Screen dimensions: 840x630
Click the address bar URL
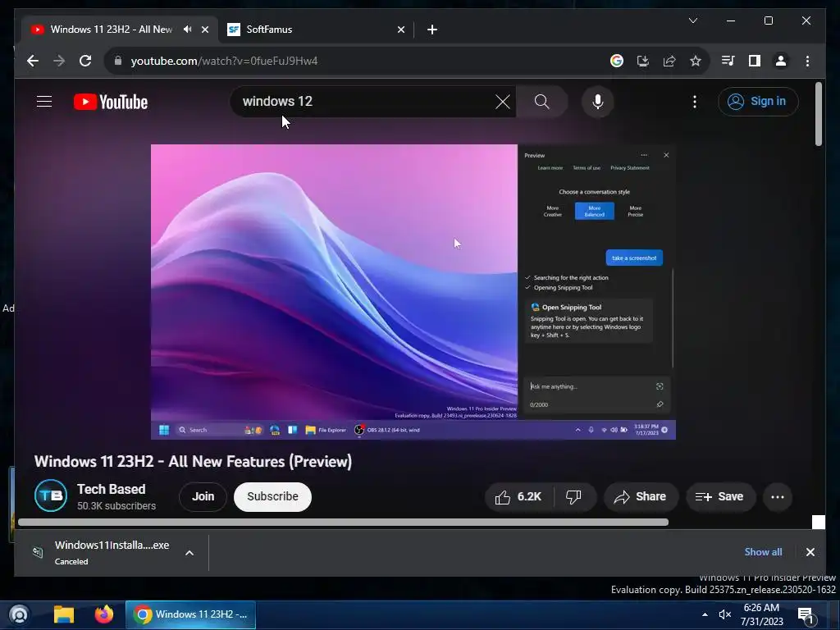(x=224, y=61)
